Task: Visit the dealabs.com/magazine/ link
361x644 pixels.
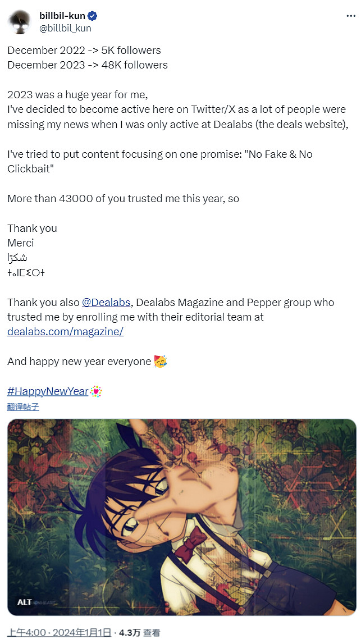Action: tap(65, 331)
